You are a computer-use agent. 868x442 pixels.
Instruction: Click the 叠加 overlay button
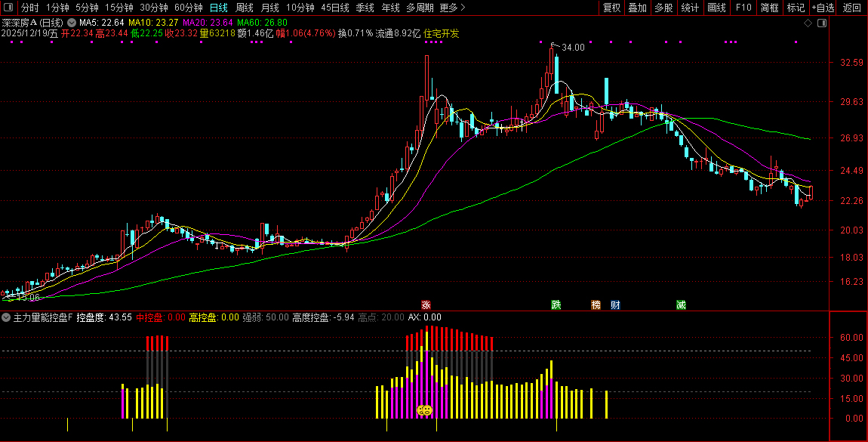pos(637,8)
